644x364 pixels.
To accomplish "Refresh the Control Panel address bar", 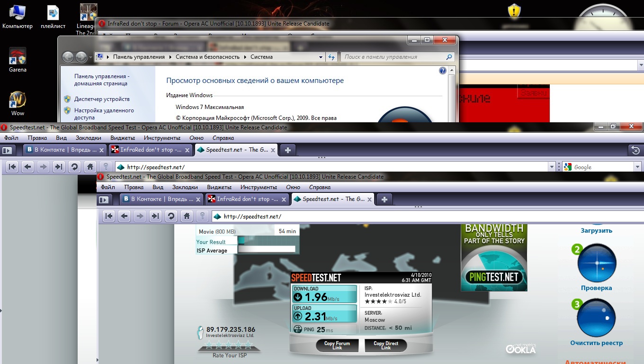I will pos(331,57).
